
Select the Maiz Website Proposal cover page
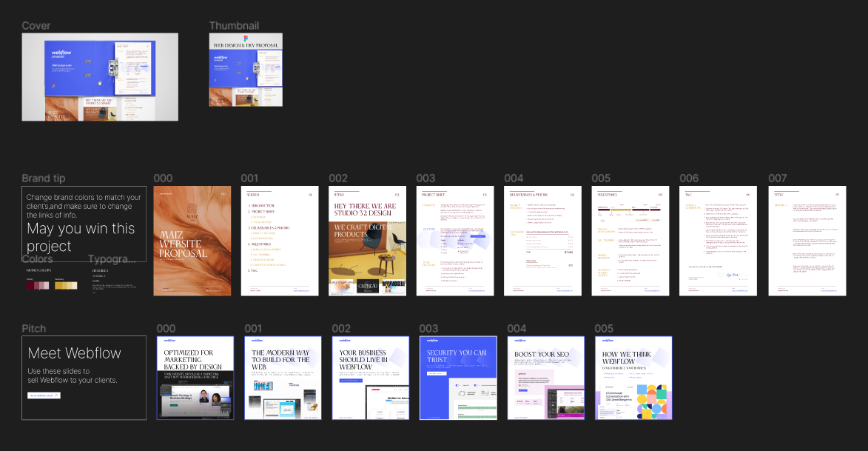[192, 241]
